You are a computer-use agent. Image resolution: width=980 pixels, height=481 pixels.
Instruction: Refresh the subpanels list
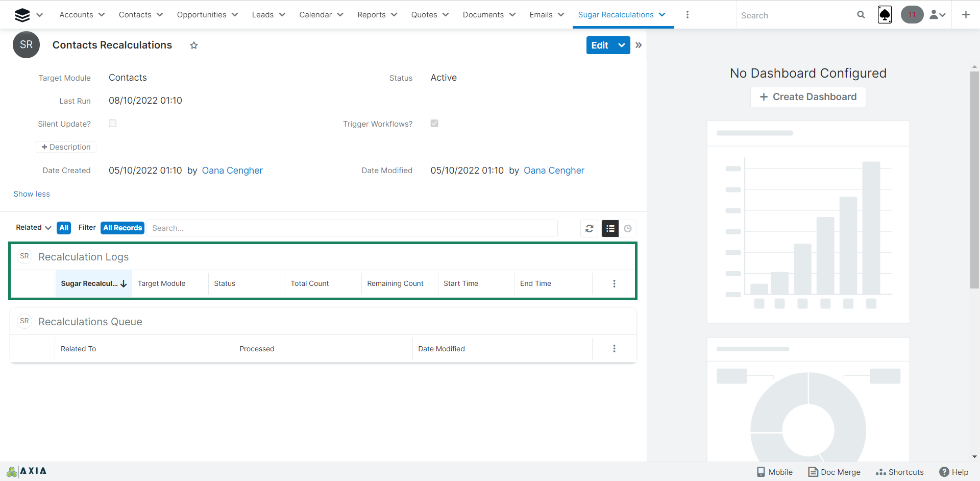pos(590,229)
